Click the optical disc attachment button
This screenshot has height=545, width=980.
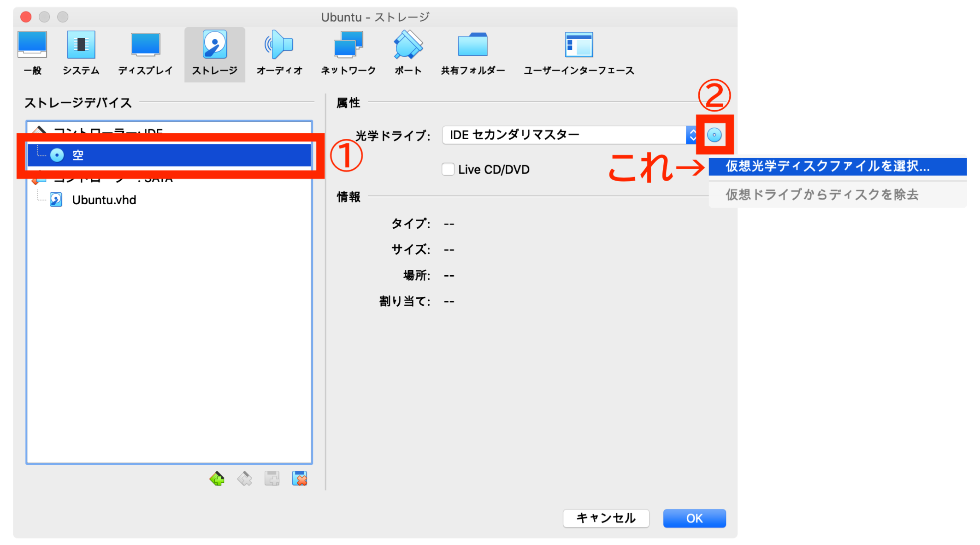coord(714,135)
